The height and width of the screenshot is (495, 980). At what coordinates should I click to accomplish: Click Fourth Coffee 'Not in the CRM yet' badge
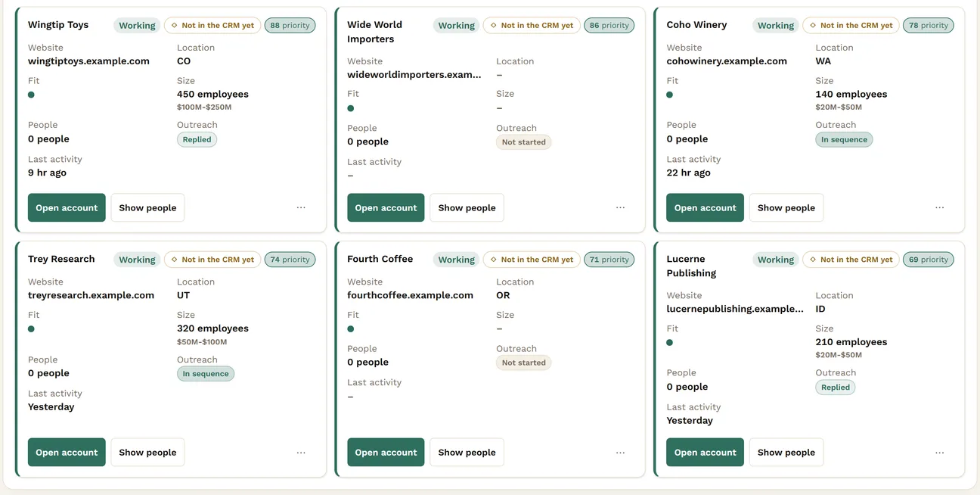click(532, 260)
